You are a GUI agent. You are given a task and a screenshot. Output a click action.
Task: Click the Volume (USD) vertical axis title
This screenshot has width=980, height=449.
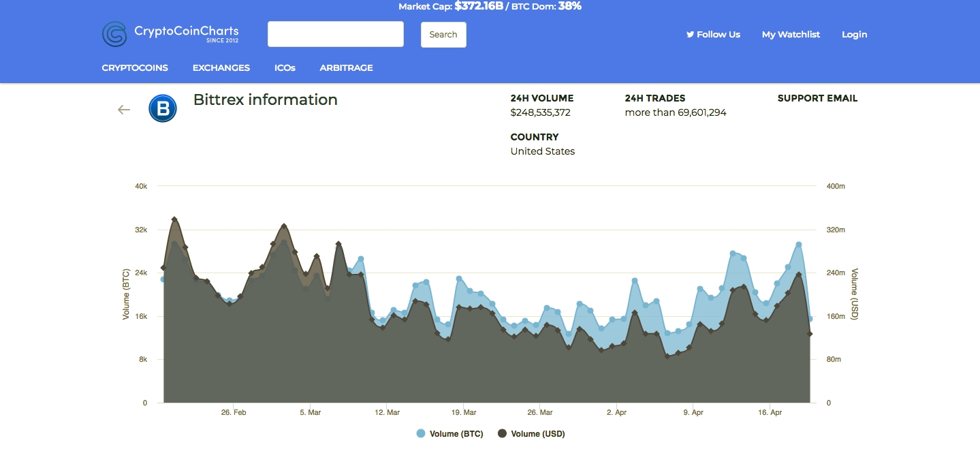[x=854, y=294]
